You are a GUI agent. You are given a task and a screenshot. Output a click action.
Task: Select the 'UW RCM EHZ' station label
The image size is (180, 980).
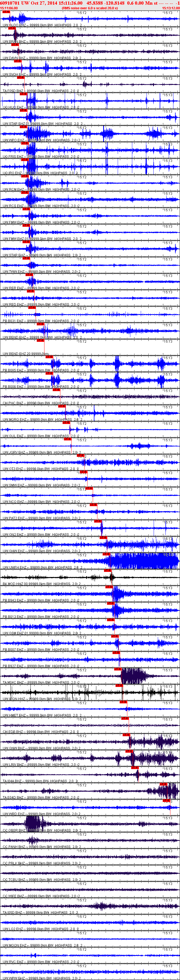click(x=14, y=190)
